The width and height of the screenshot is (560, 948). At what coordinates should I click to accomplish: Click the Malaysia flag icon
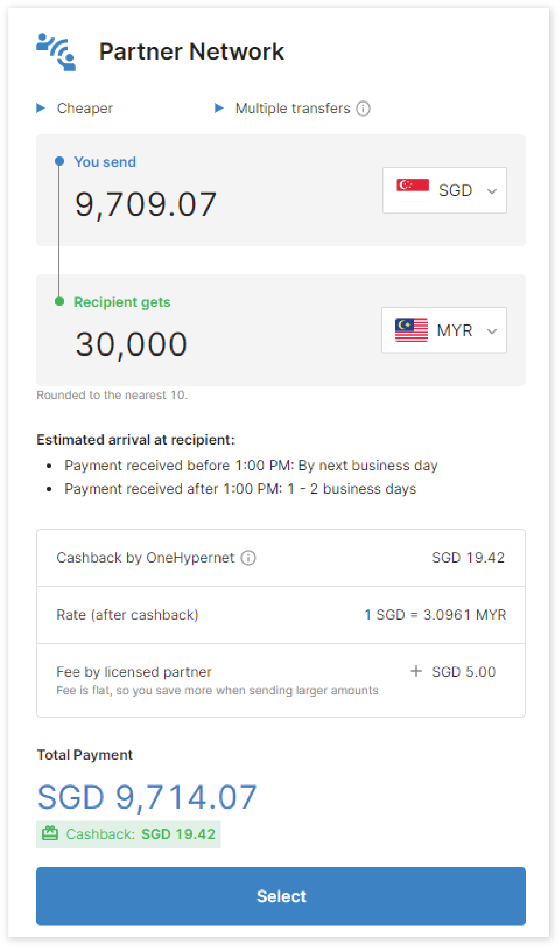411,330
